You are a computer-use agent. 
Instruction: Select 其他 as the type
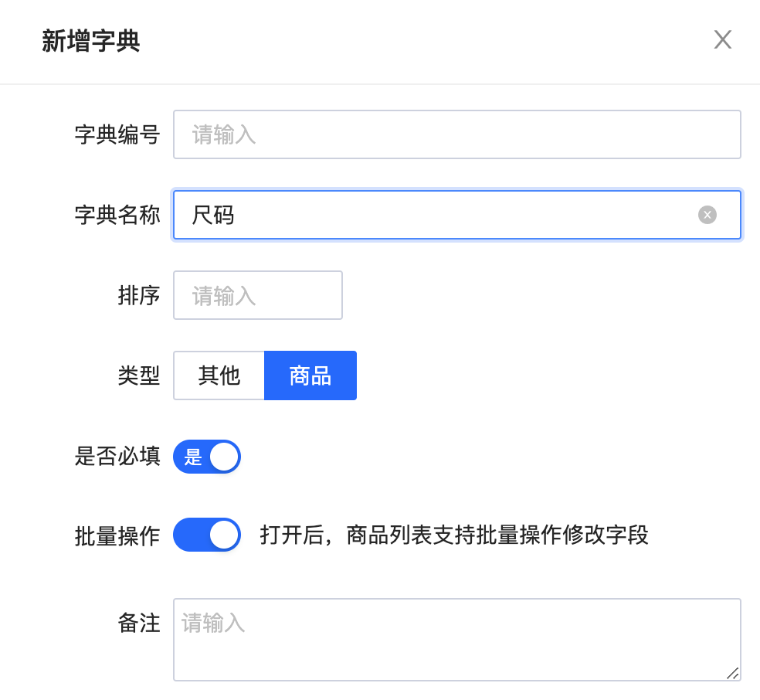(219, 375)
